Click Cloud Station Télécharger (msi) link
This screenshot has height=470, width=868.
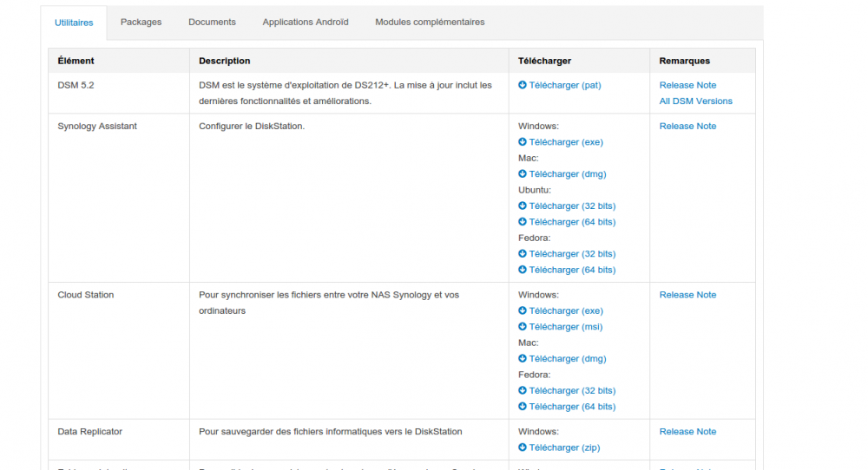566,327
